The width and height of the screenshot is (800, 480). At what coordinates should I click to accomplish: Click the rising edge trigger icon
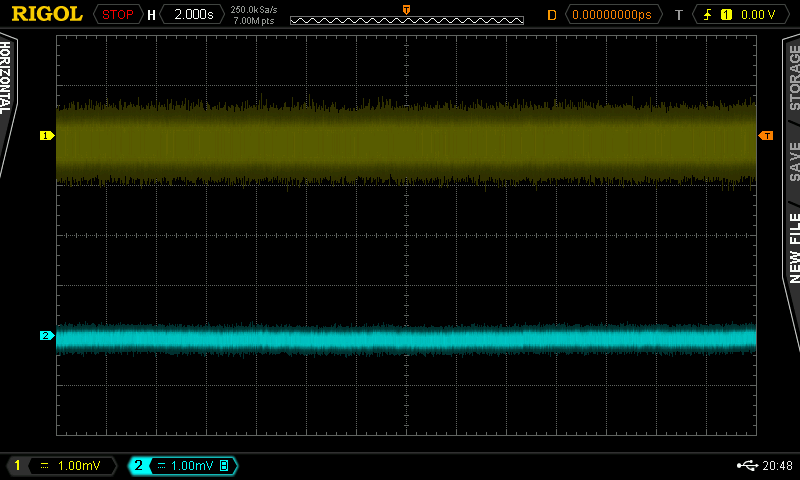tap(708, 15)
